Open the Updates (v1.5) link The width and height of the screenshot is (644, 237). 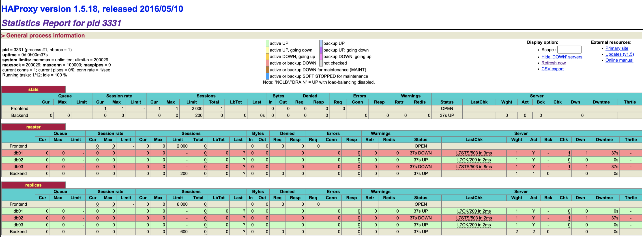619,54
